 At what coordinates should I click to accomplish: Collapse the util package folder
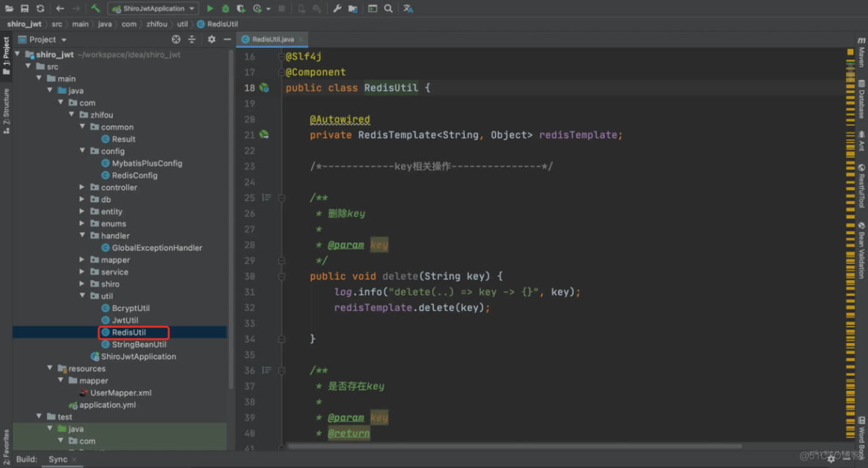(83, 296)
